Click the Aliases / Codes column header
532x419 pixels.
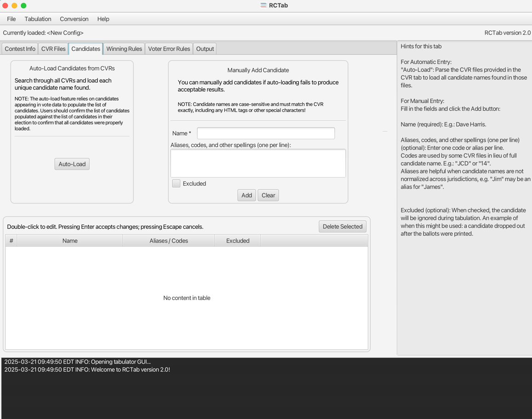point(169,241)
